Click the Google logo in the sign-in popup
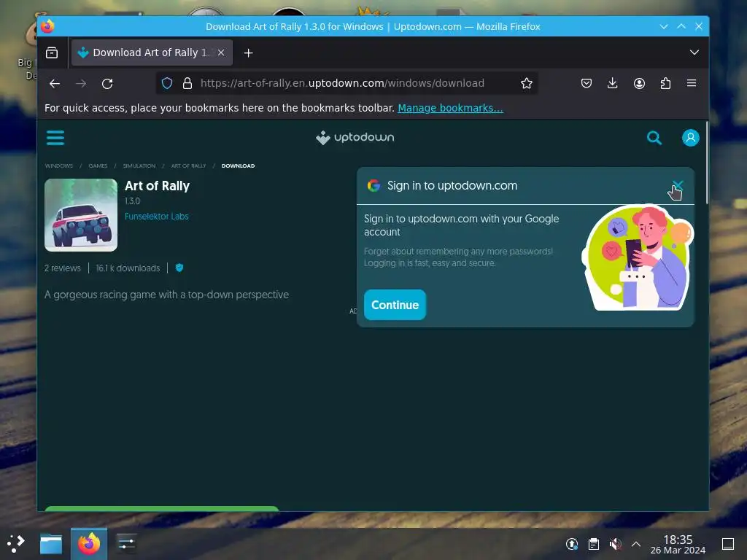This screenshot has width=747, height=560. click(x=373, y=185)
